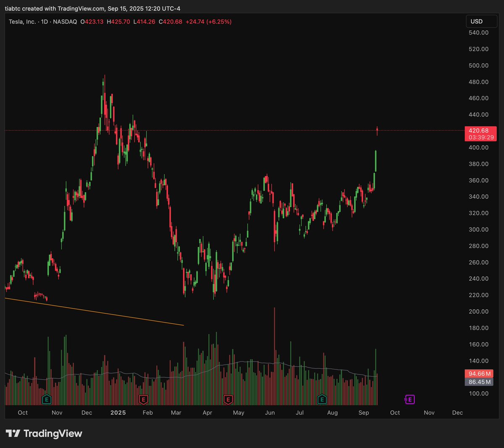Image resolution: width=504 pixels, height=448 pixels.
Task: Click the Apr label on time axis
Action: pos(207,413)
